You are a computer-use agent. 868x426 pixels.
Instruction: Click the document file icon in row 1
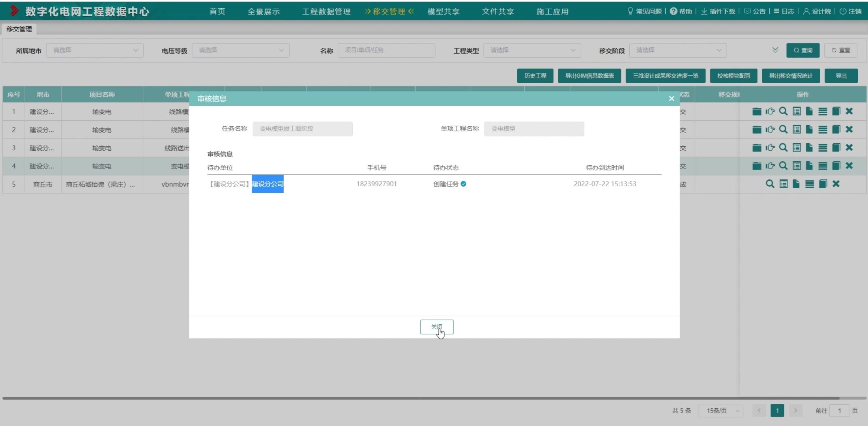pyautogui.click(x=809, y=111)
